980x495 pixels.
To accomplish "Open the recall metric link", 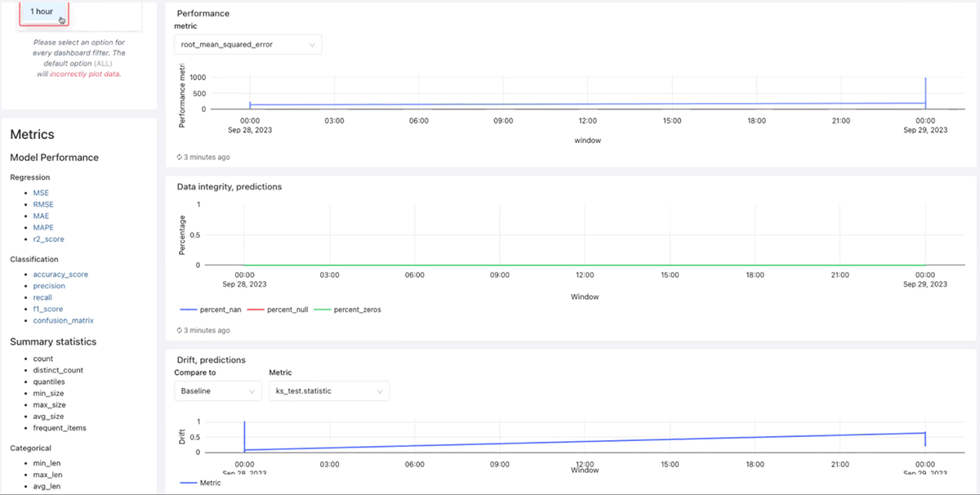I will point(42,297).
